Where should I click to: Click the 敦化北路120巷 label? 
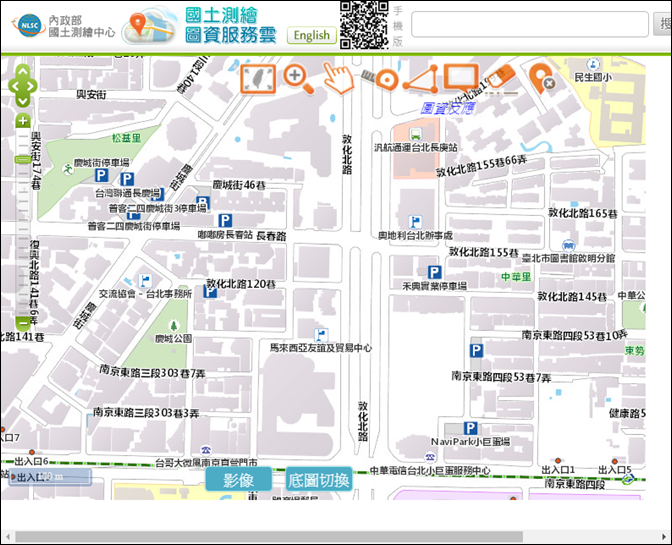tap(241, 284)
